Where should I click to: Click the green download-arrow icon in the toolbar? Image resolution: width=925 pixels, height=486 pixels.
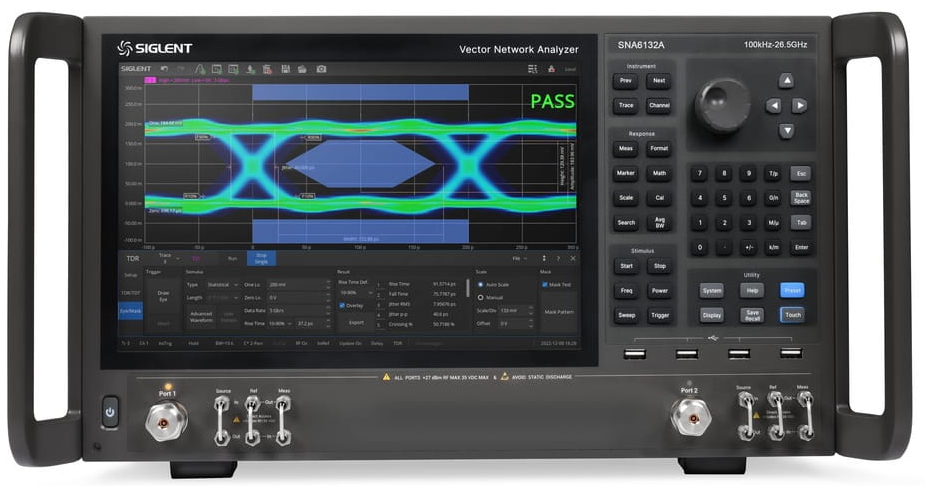click(x=250, y=69)
